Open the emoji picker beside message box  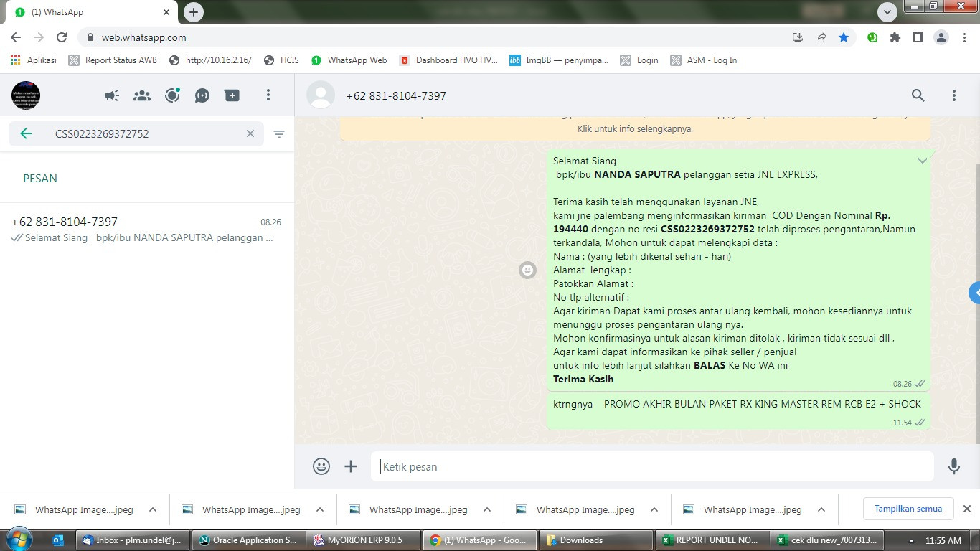click(321, 466)
